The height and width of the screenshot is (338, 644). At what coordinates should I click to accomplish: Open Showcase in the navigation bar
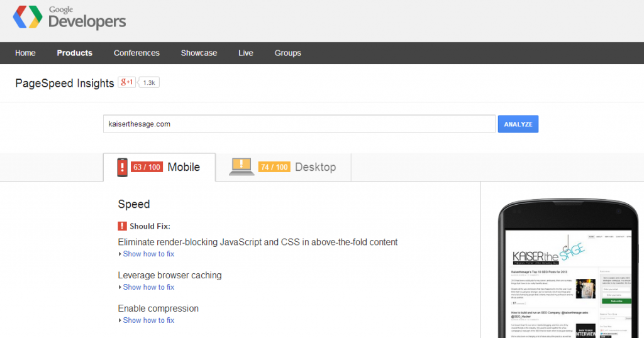(x=199, y=53)
